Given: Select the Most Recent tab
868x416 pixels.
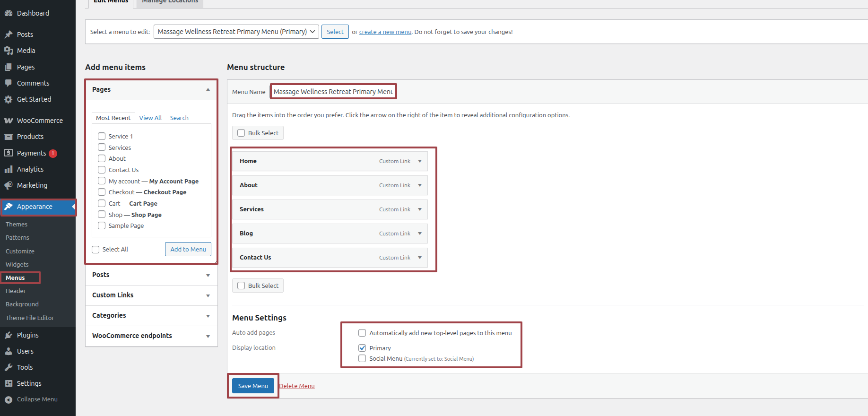Looking at the screenshot, I should 113,118.
